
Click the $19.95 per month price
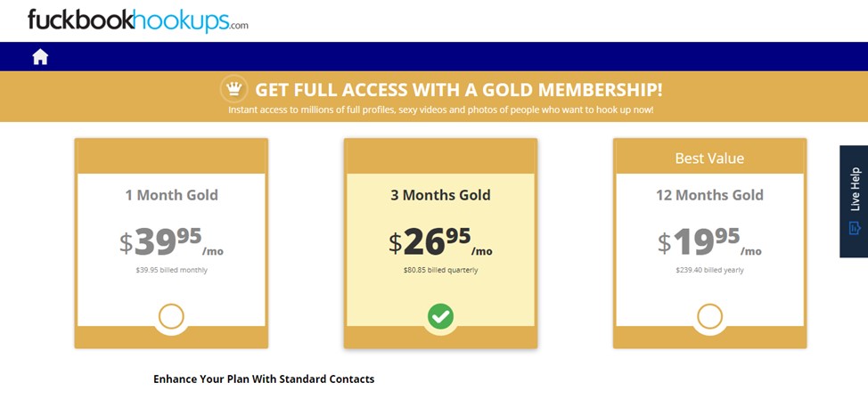(x=709, y=241)
